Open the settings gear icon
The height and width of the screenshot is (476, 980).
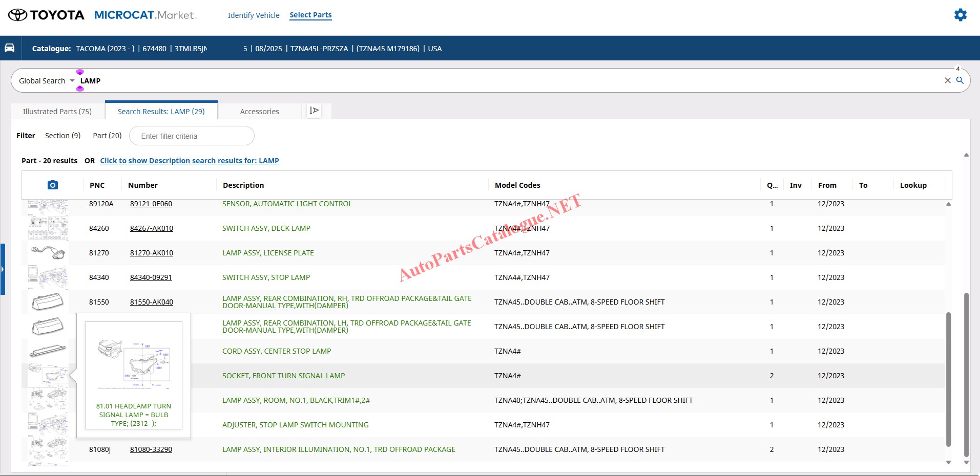click(x=960, y=15)
